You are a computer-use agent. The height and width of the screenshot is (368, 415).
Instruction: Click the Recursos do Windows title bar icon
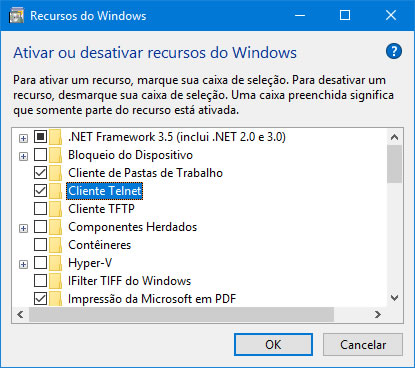point(16,16)
